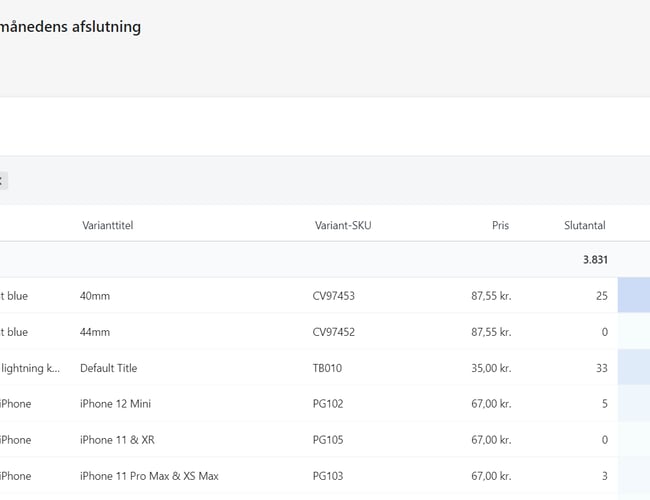This screenshot has width=650, height=500.
Task: Click SKU CV97453 in the table
Action: (334, 296)
